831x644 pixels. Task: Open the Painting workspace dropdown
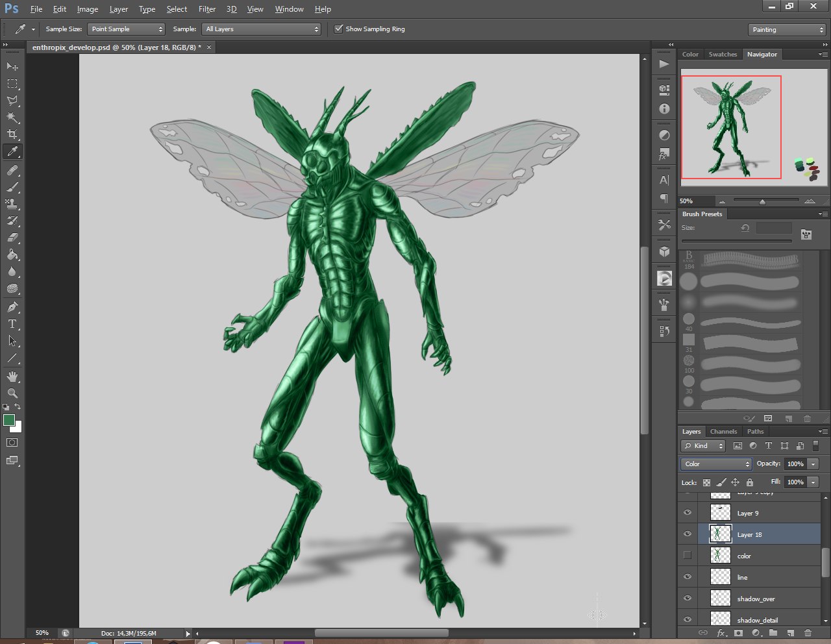pyautogui.click(x=787, y=30)
